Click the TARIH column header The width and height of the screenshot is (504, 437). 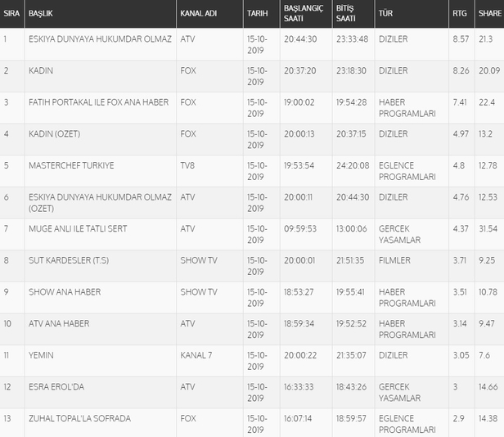tap(257, 14)
